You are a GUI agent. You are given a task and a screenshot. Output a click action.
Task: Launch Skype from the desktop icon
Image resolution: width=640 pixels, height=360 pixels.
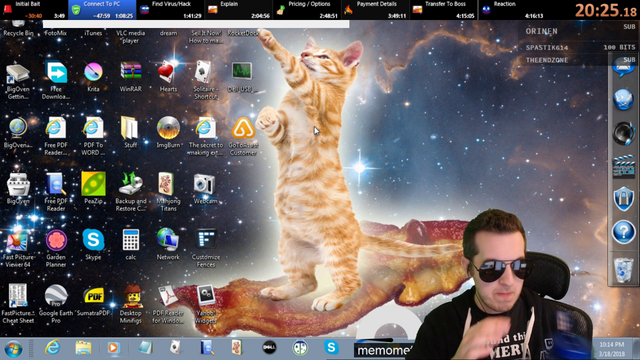pyautogui.click(x=93, y=240)
